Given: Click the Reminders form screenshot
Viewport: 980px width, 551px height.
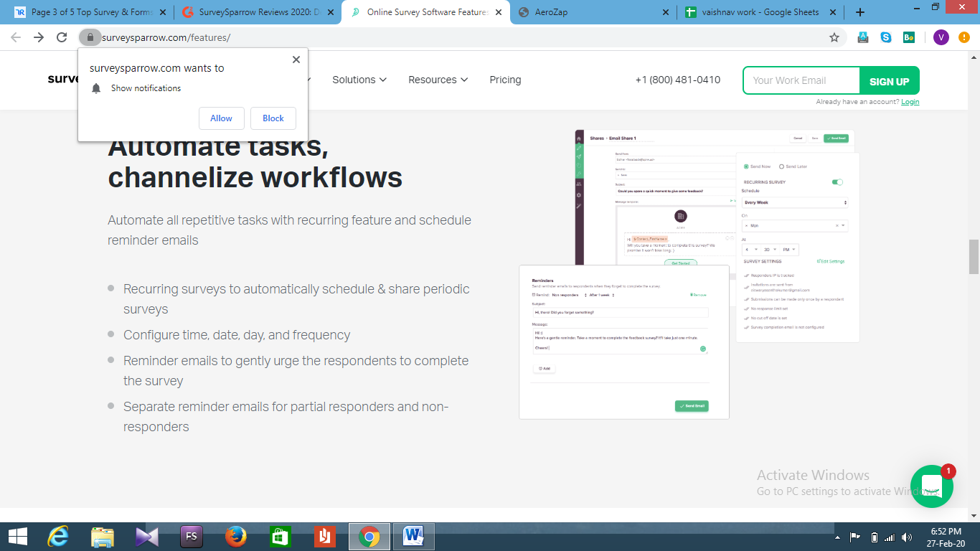Looking at the screenshot, I should tap(624, 342).
